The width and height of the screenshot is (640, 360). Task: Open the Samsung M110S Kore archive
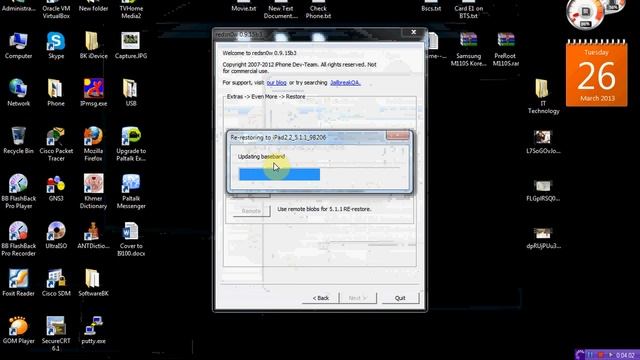click(468, 49)
